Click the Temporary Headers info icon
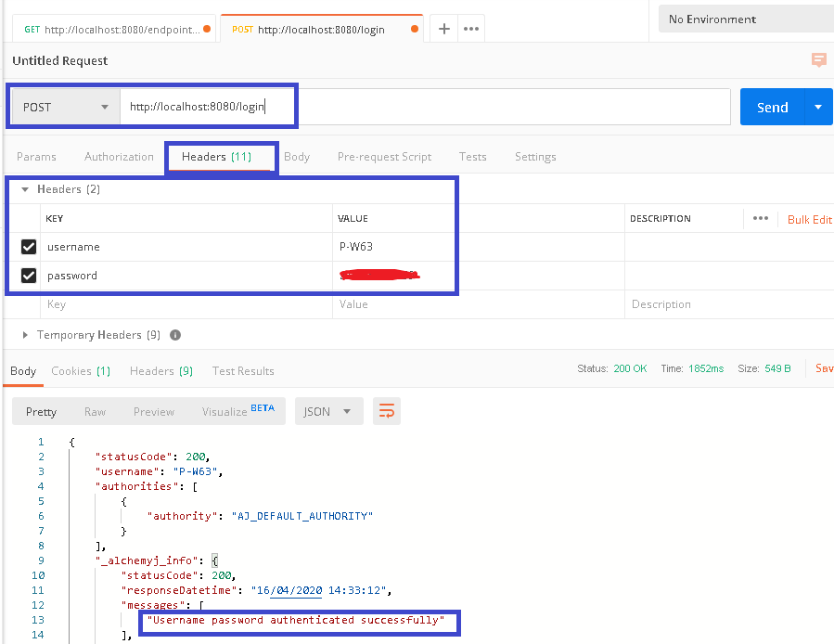The width and height of the screenshot is (834, 644). tap(175, 335)
